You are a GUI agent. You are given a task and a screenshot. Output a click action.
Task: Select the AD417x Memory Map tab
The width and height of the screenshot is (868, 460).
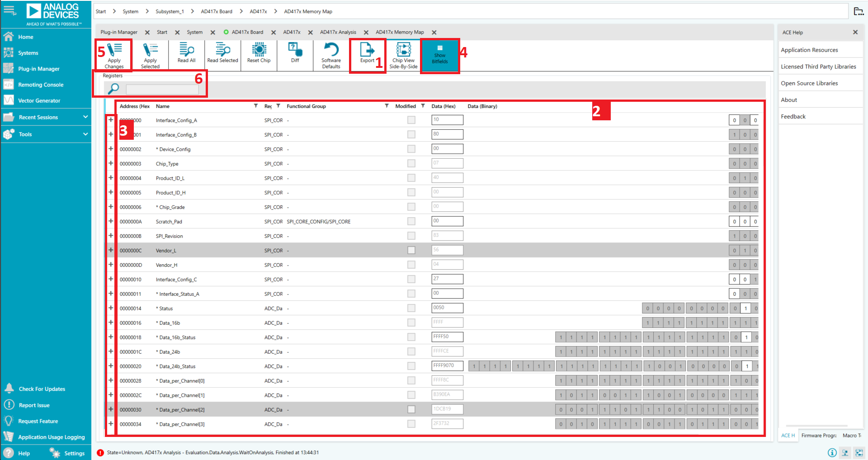coord(400,32)
